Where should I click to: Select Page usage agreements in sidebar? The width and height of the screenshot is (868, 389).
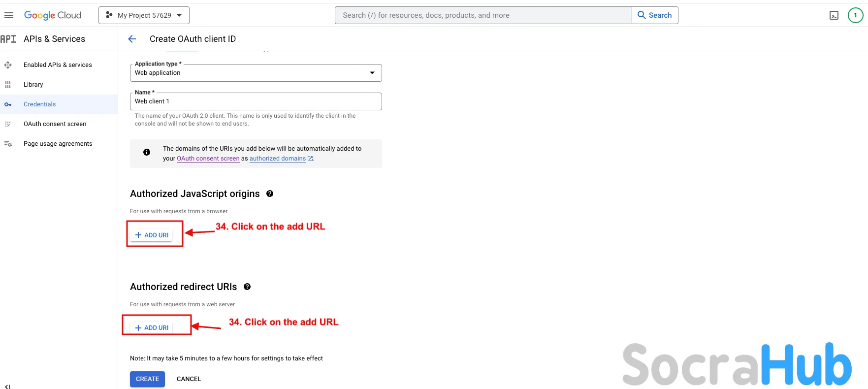[58, 144]
